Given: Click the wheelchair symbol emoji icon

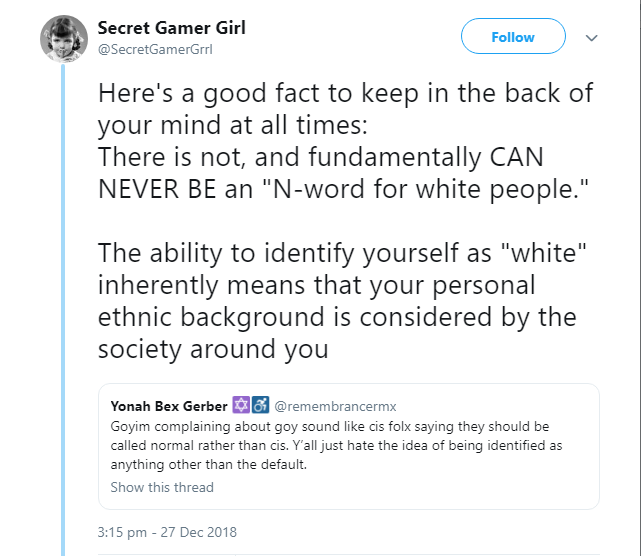Looking at the screenshot, I should click(x=260, y=405).
